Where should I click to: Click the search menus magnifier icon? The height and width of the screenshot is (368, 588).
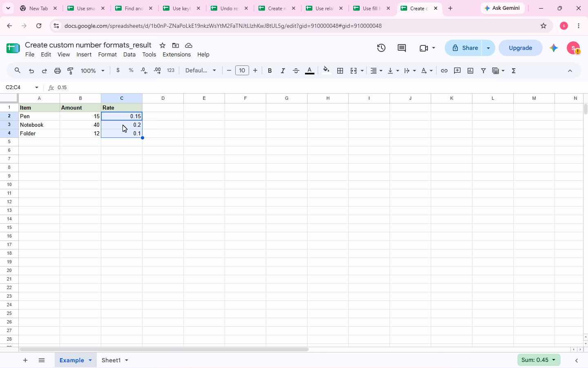[x=17, y=71]
